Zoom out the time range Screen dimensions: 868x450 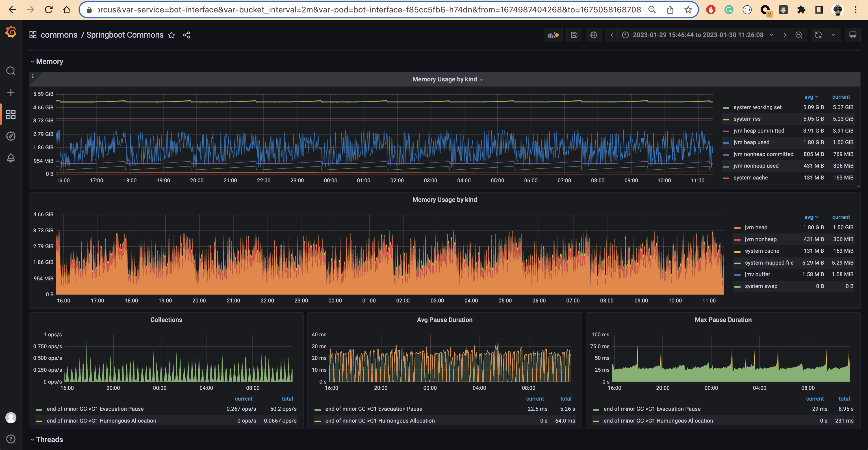[798, 35]
